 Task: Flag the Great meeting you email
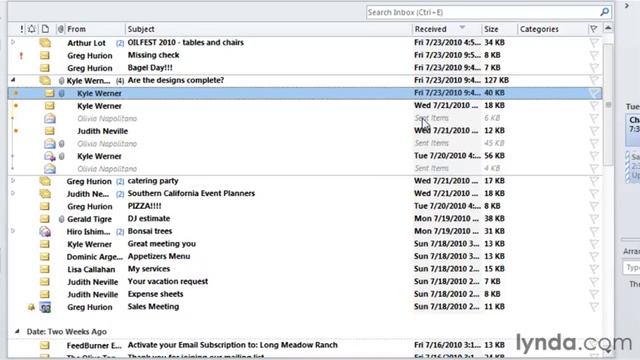point(594,244)
